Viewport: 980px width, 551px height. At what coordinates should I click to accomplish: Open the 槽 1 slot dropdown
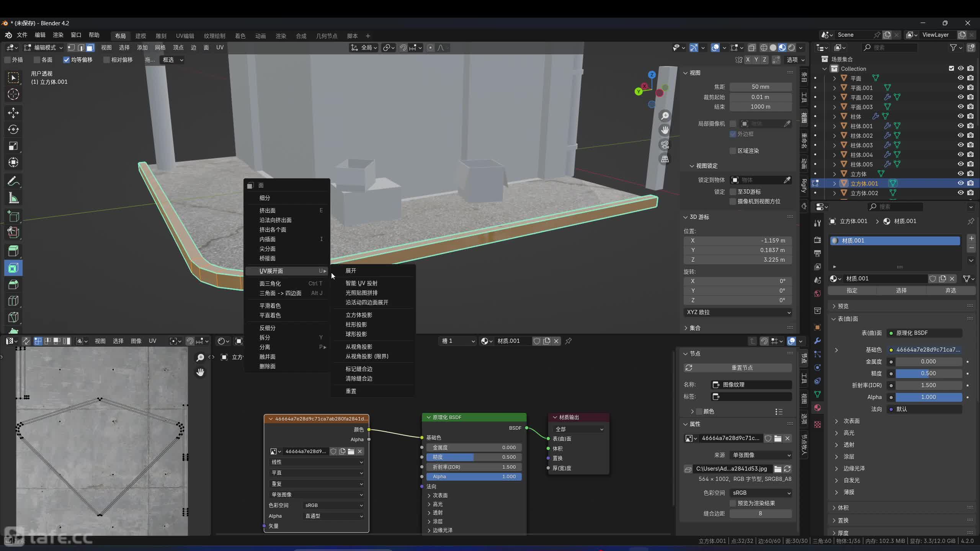[x=457, y=341]
